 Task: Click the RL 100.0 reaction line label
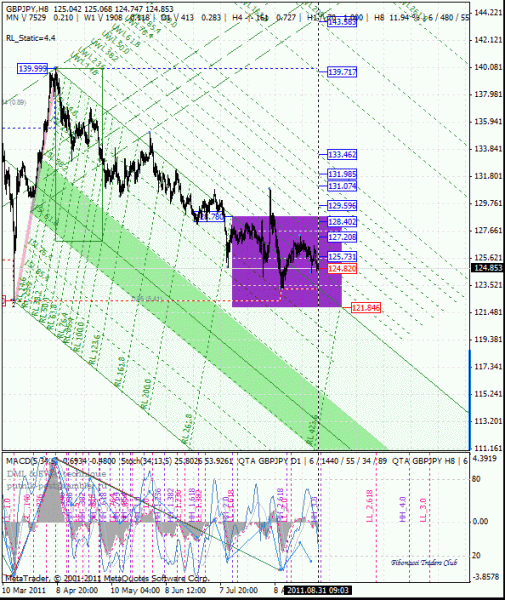79,337
